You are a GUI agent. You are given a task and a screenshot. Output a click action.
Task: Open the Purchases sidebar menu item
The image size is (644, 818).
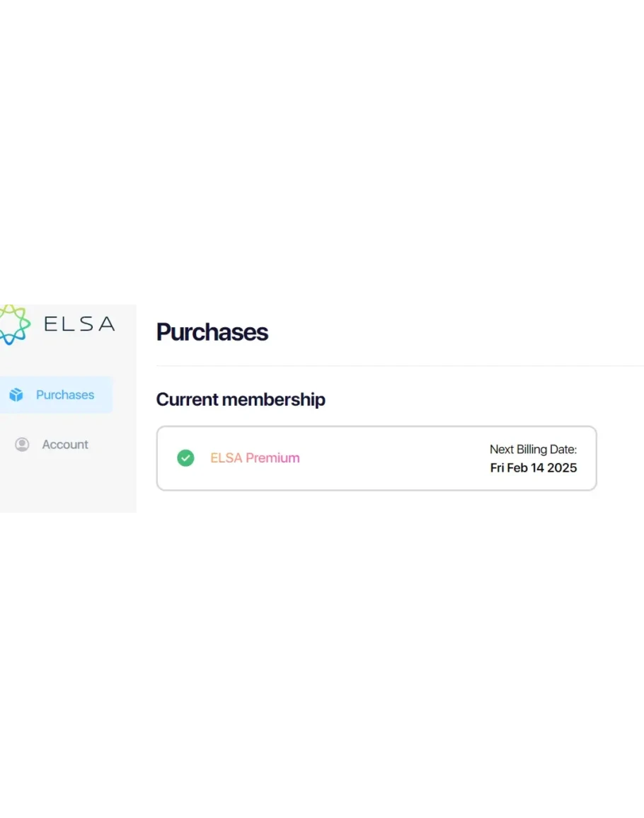[64, 395]
